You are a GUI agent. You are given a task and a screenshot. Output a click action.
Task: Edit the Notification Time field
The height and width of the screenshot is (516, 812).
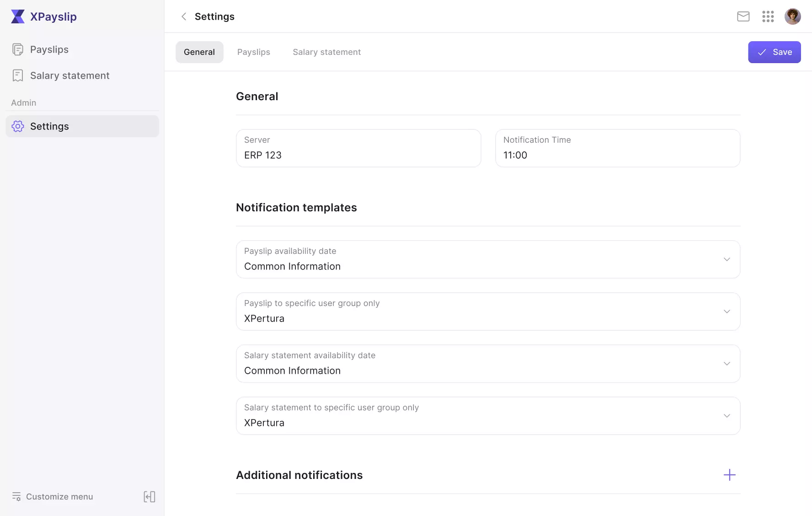click(x=618, y=148)
